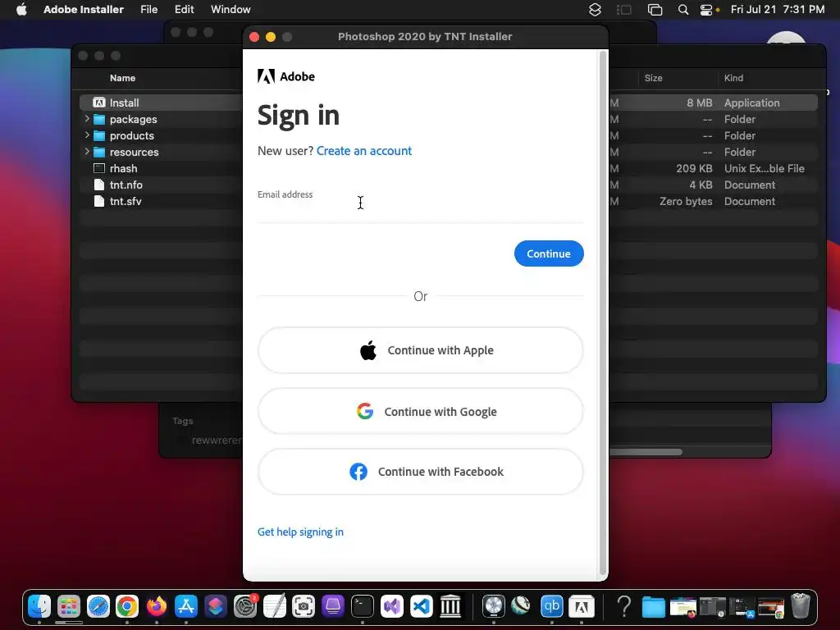Open the Apple menu

tap(21, 9)
